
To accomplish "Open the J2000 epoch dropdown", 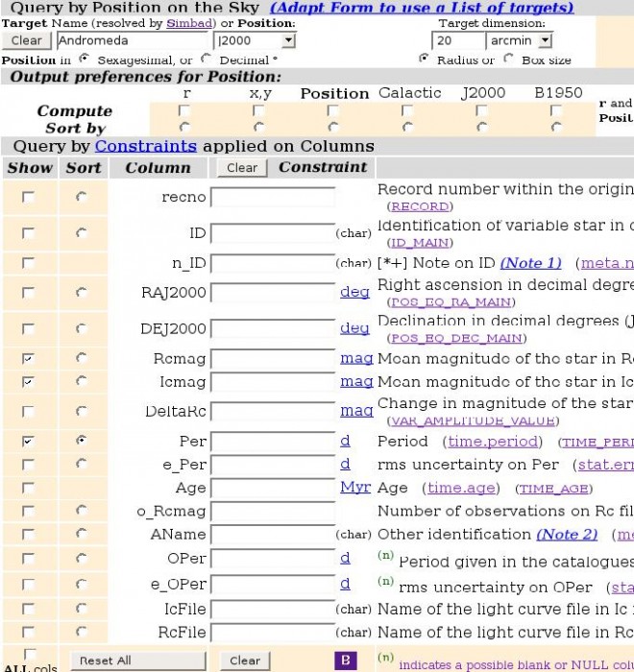I will click(x=255, y=40).
